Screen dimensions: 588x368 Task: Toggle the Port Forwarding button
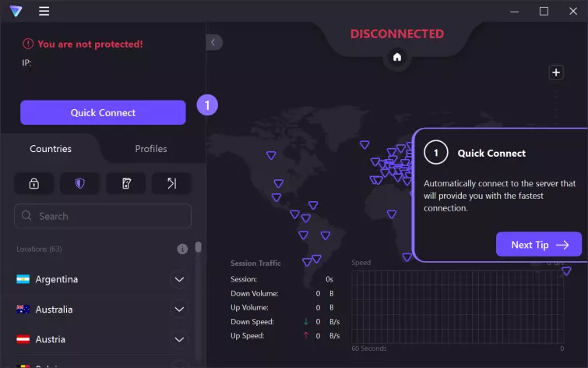[171, 183]
